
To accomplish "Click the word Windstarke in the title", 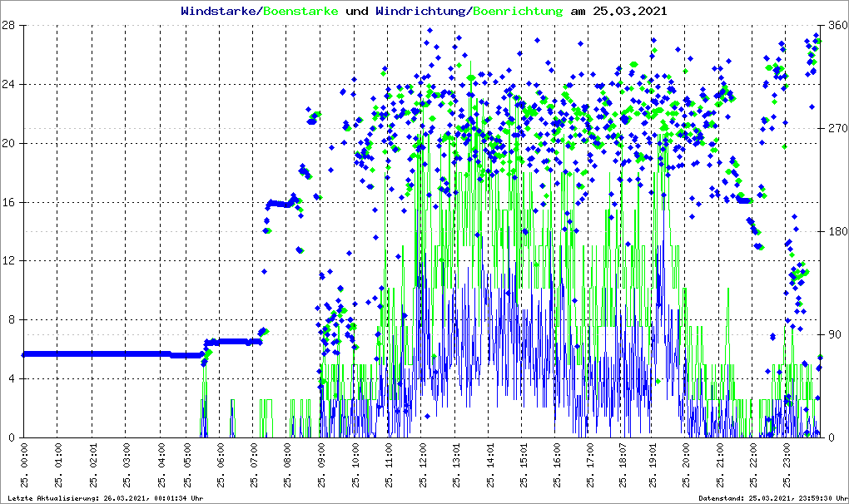I will click(220, 12).
